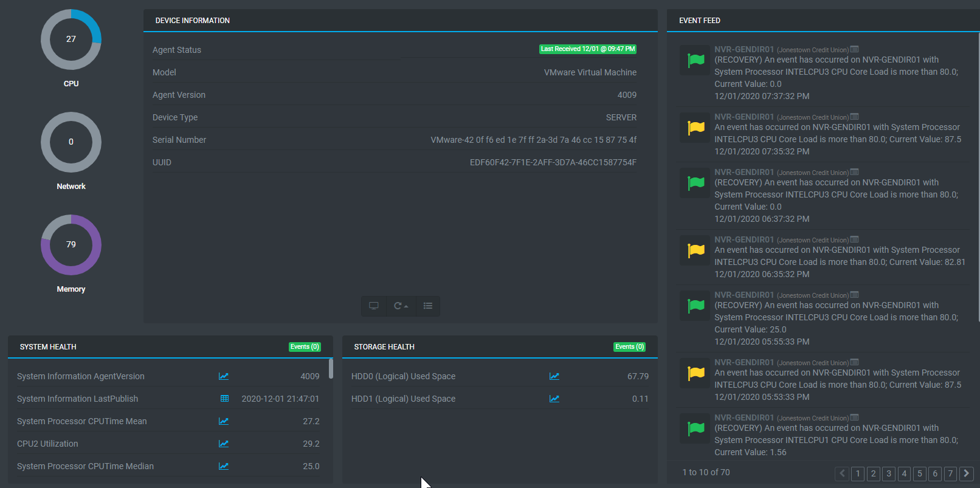The height and width of the screenshot is (488, 980).
Task: Click the HDD1 value 0.11
Action: (x=640, y=399)
